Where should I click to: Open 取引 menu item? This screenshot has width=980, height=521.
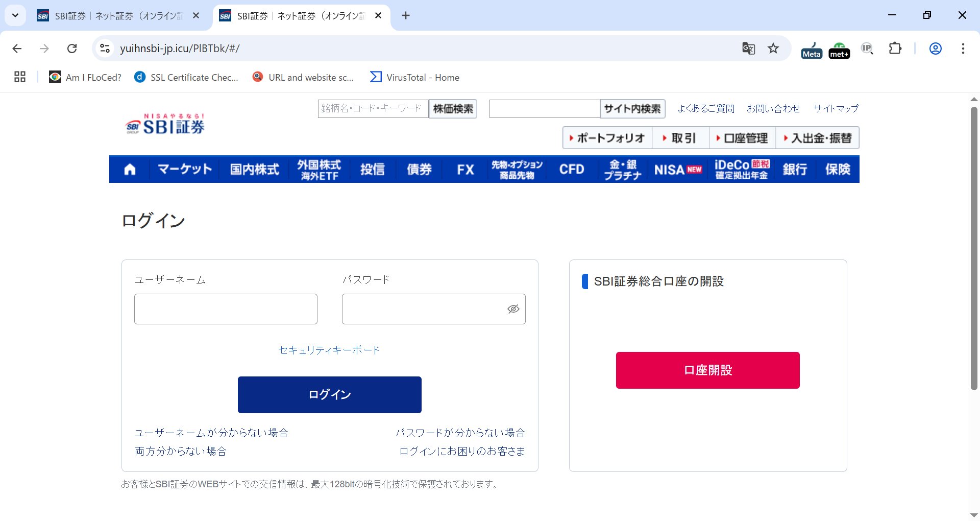tap(681, 138)
